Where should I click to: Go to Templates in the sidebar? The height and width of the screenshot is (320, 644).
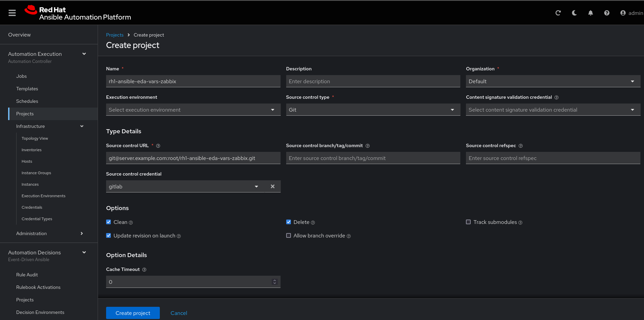(27, 89)
